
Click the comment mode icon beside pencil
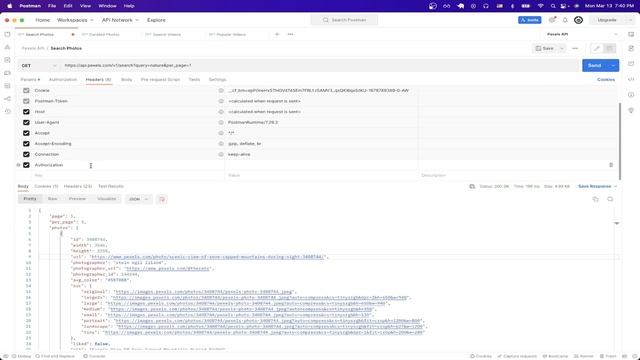click(x=609, y=49)
